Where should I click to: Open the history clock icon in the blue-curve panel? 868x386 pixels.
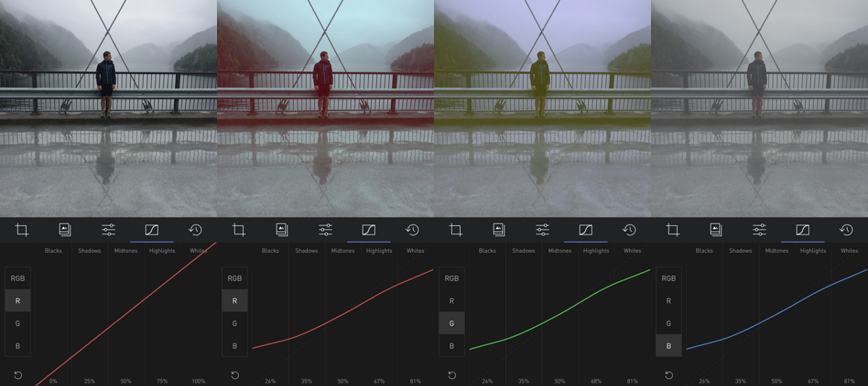click(x=846, y=230)
